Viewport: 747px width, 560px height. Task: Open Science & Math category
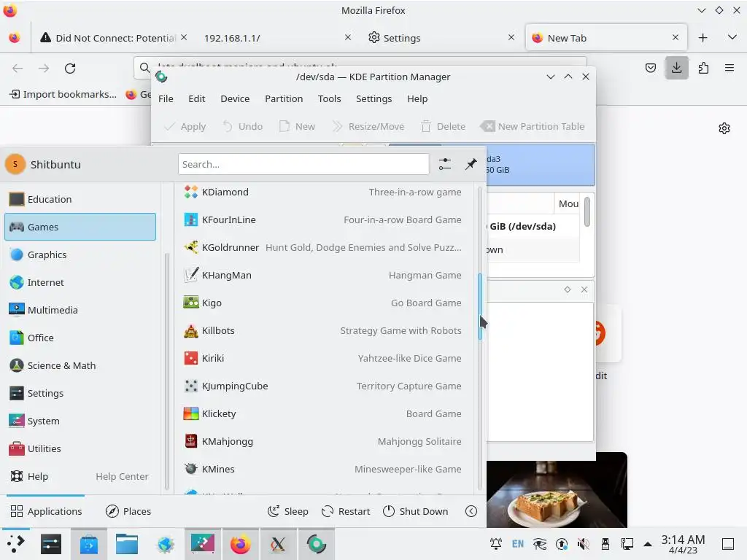coord(80,365)
